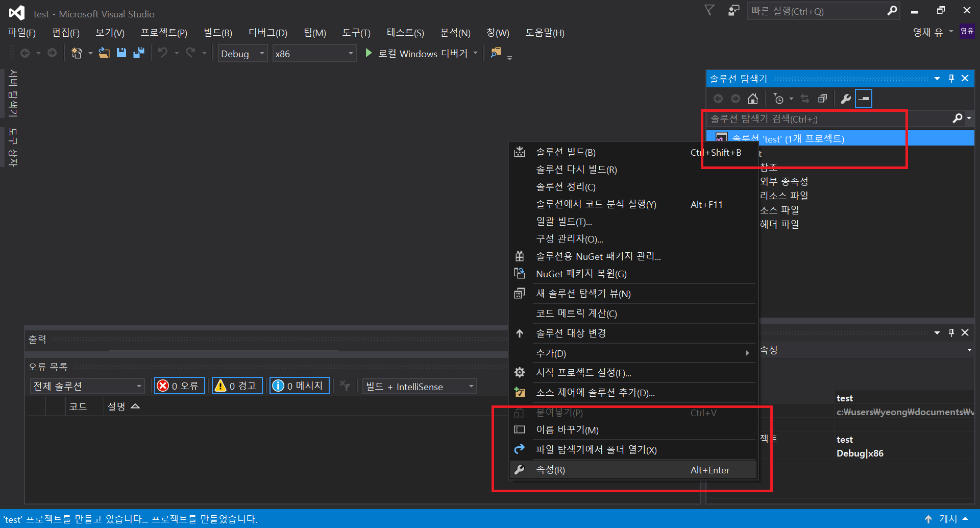This screenshot has height=528, width=980.
Task: Click the search magnifier in Solution Explorer search box
Action: click(958, 118)
